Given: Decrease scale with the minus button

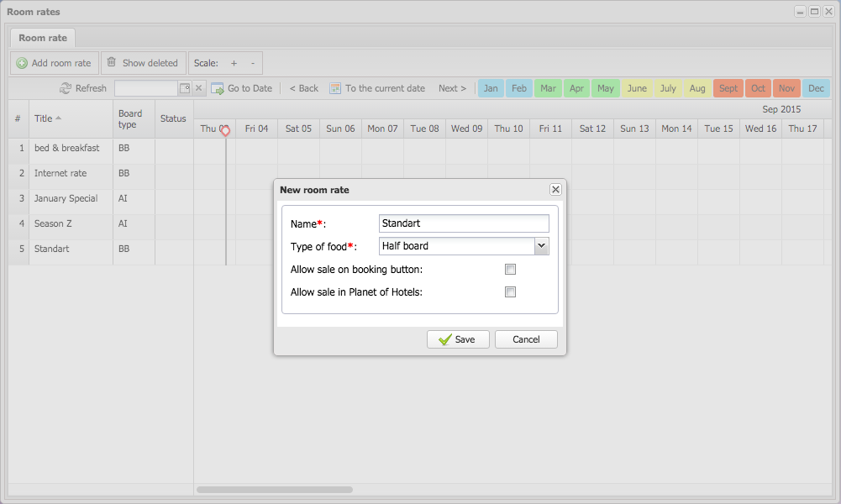Looking at the screenshot, I should pos(253,63).
